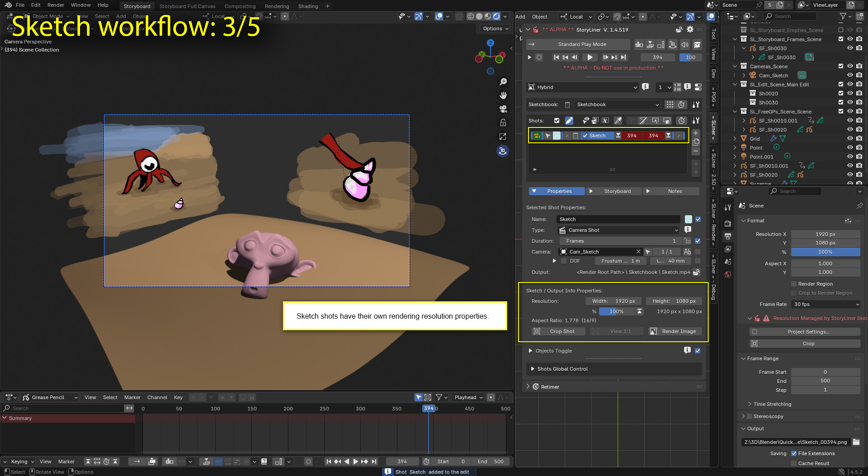Toggle the File Extensions checkbox

[794, 453]
